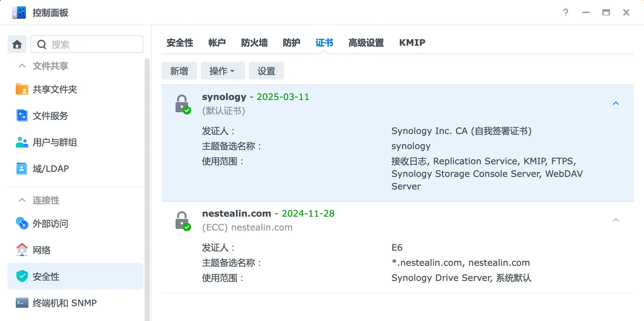Click the 安全性 shield icon
The width and height of the screenshot is (644, 321).
tap(22, 277)
